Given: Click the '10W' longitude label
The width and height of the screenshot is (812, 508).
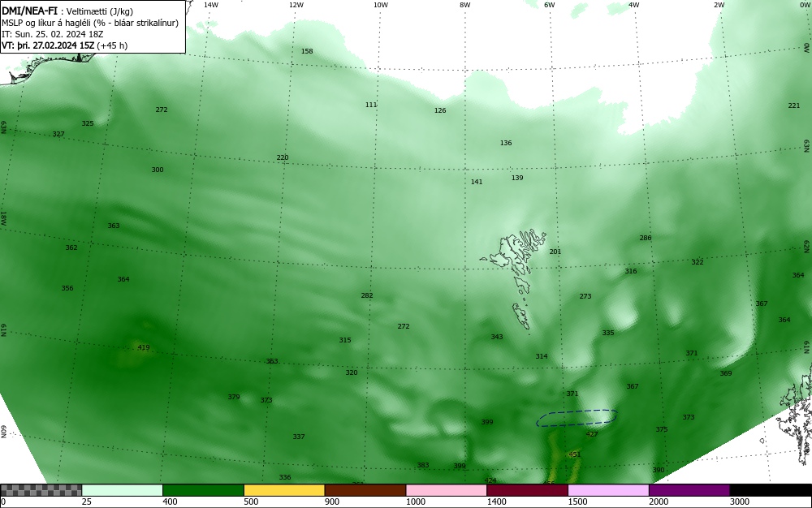Looking at the screenshot, I should click(381, 5).
